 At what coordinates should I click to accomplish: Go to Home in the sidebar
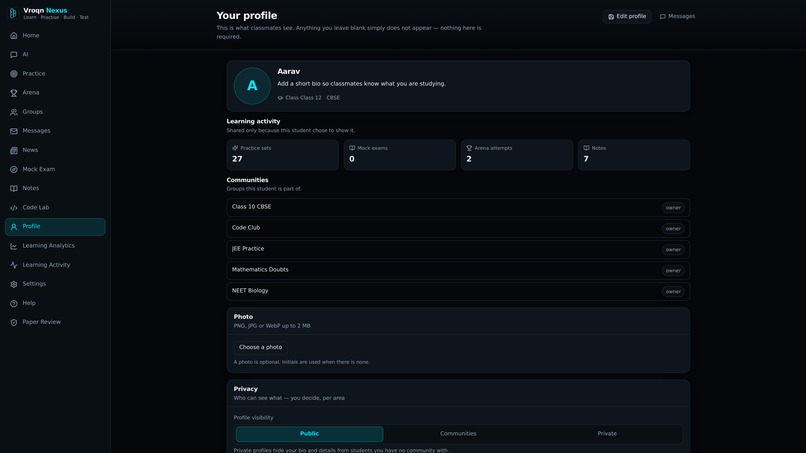[31, 35]
